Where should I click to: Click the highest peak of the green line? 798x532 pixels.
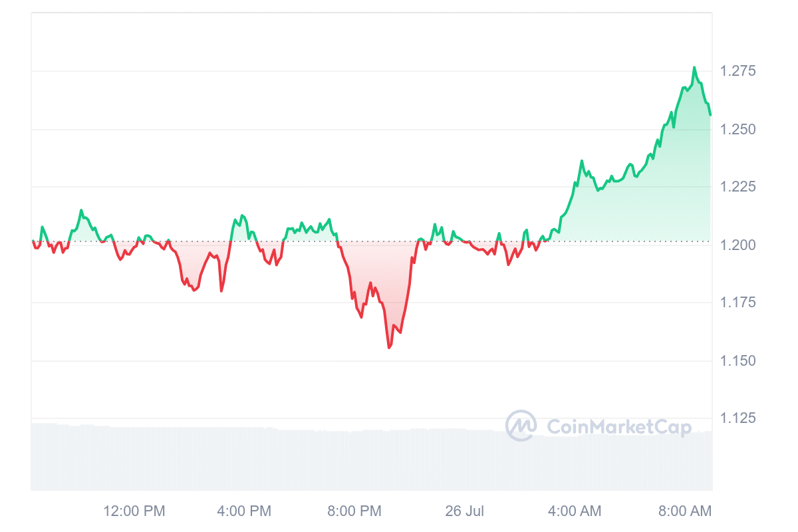[x=694, y=68]
